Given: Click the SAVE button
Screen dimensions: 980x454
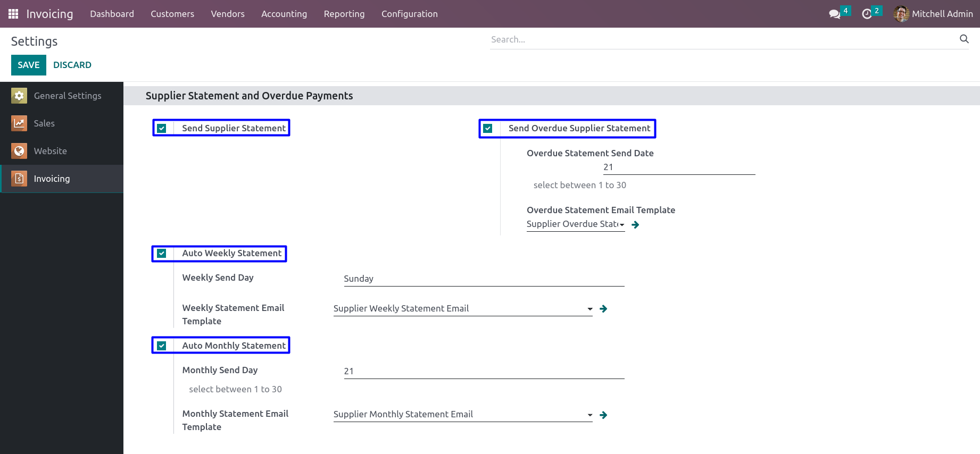Looking at the screenshot, I should click(29, 65).
